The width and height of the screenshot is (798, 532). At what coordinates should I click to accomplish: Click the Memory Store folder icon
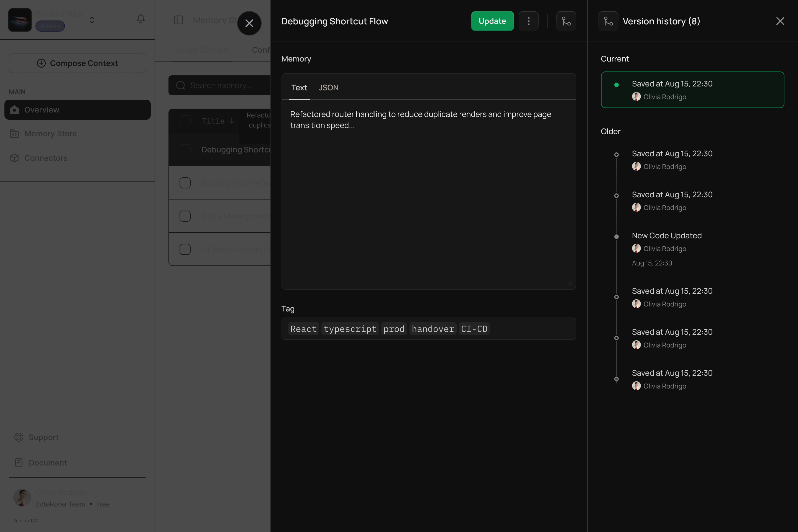click(x=14, y=134)
